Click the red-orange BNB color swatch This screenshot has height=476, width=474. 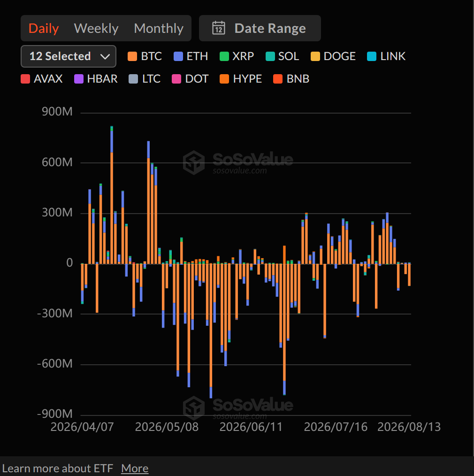coord(278,79)
